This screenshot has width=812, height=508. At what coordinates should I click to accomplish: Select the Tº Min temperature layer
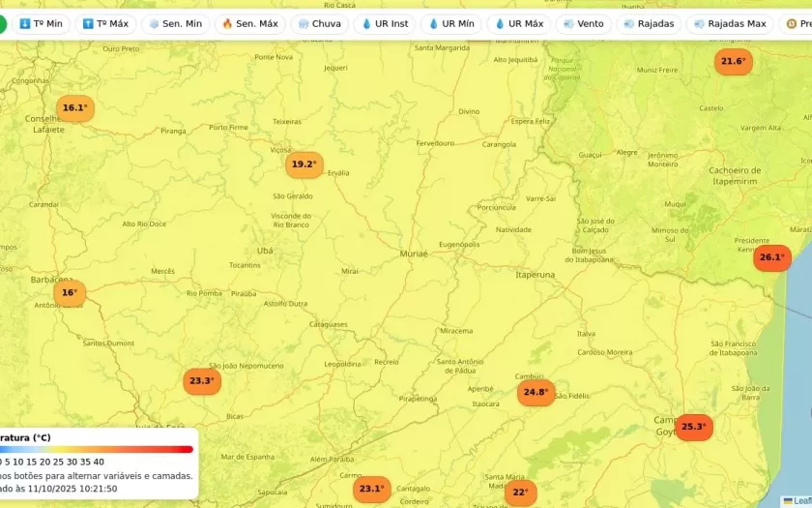click(x=39, y=24)
